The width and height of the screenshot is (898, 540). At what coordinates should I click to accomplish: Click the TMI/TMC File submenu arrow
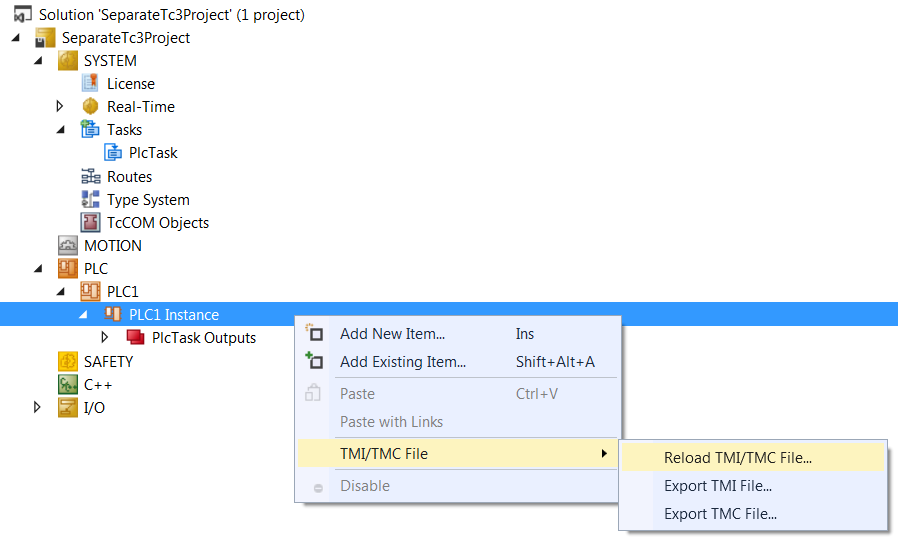(604, 454)
